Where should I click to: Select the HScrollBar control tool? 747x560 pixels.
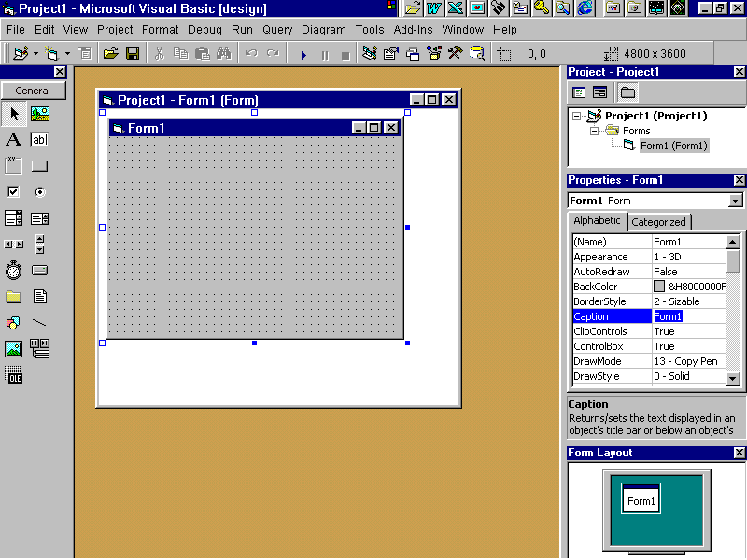coord(13,245)
